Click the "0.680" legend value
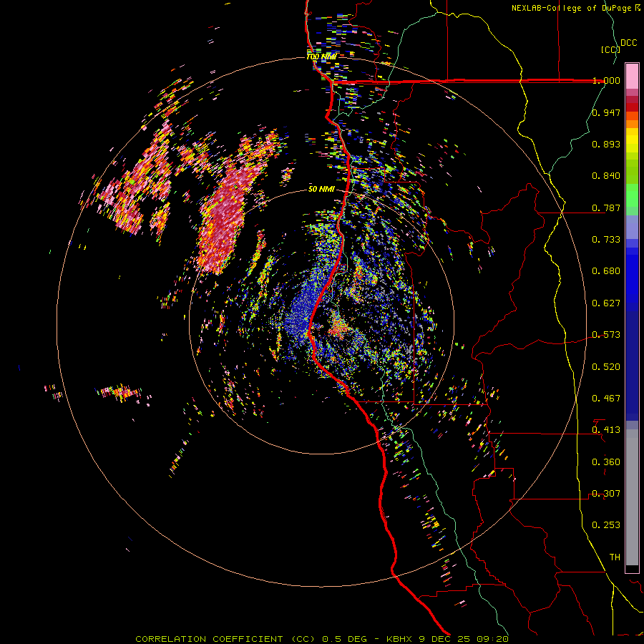 coord(606,271)
